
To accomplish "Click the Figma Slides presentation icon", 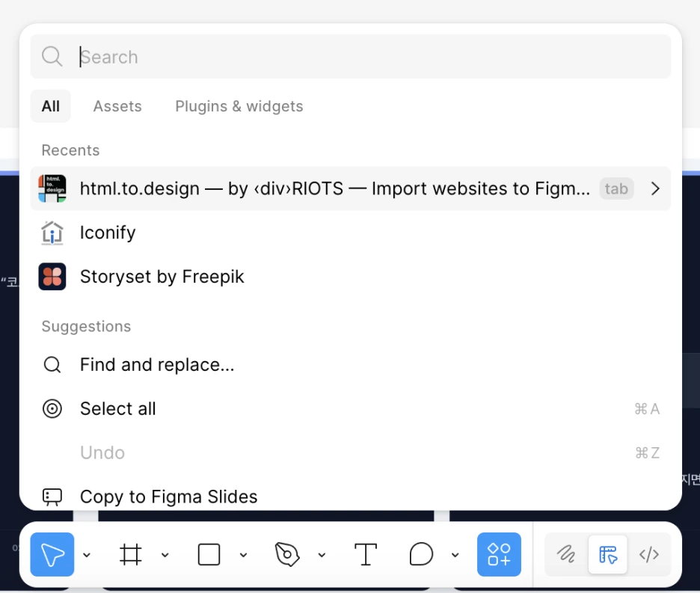I will click(52, 497).
